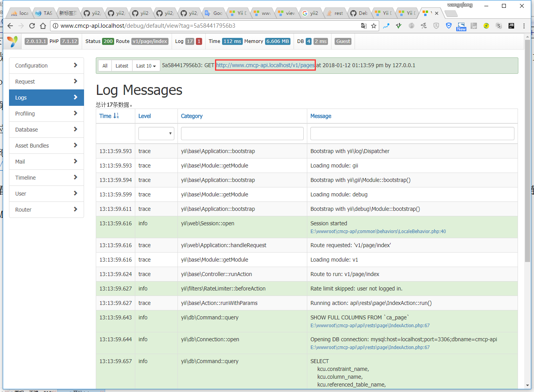The height and width of the screenshot is (392, 534).
Task: Open the v1/pages request URL link
Action: (265, 65)
